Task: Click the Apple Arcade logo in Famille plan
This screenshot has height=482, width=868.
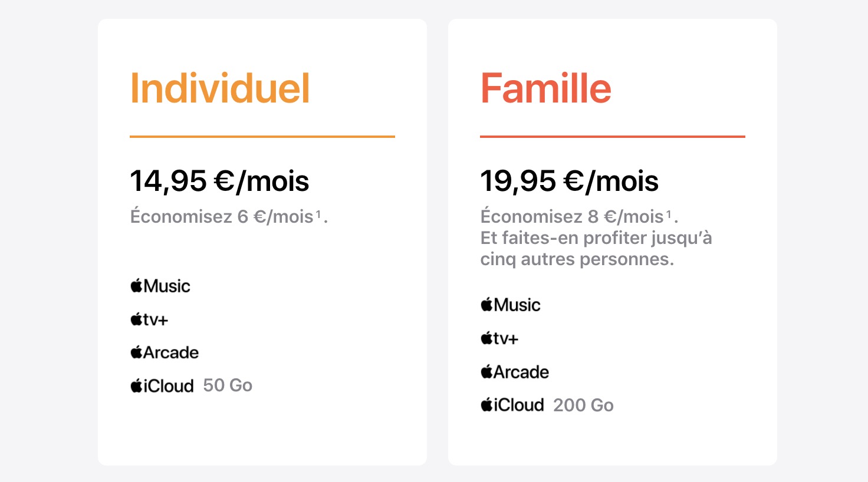Action: click(515, 372)
